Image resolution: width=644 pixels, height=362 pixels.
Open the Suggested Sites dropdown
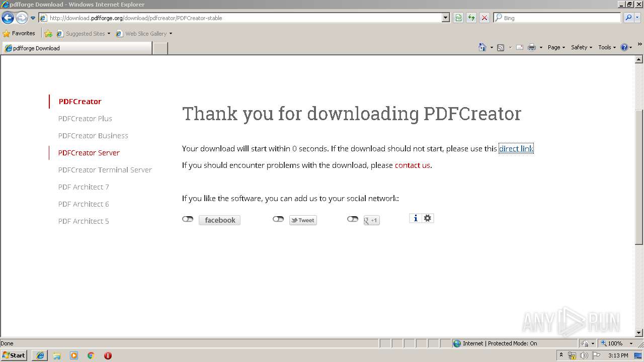tap(84, 34)
